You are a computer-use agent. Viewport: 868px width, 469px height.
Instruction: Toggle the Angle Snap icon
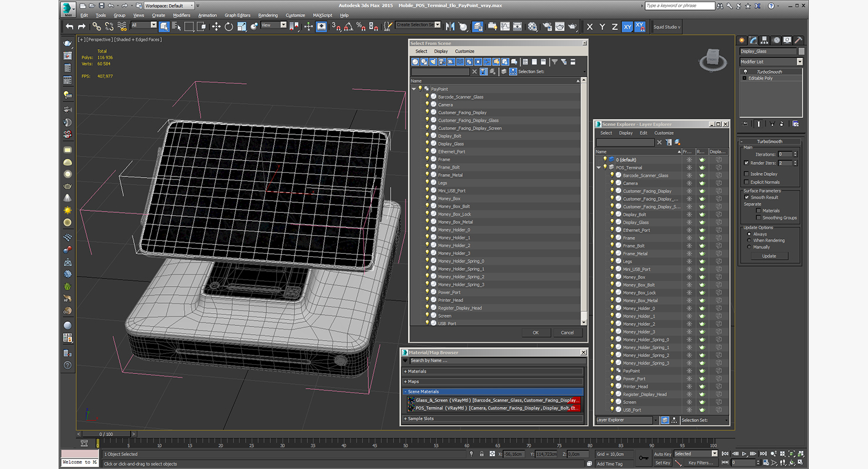pos(348,26)
